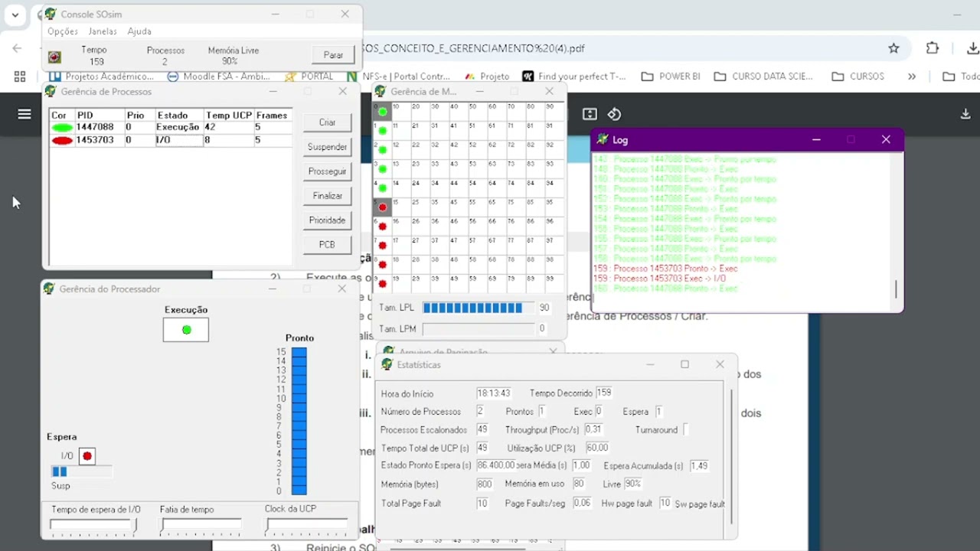Open the Janelas menu
This screenshot has width=980, height=551.
[x=103, y=31]
